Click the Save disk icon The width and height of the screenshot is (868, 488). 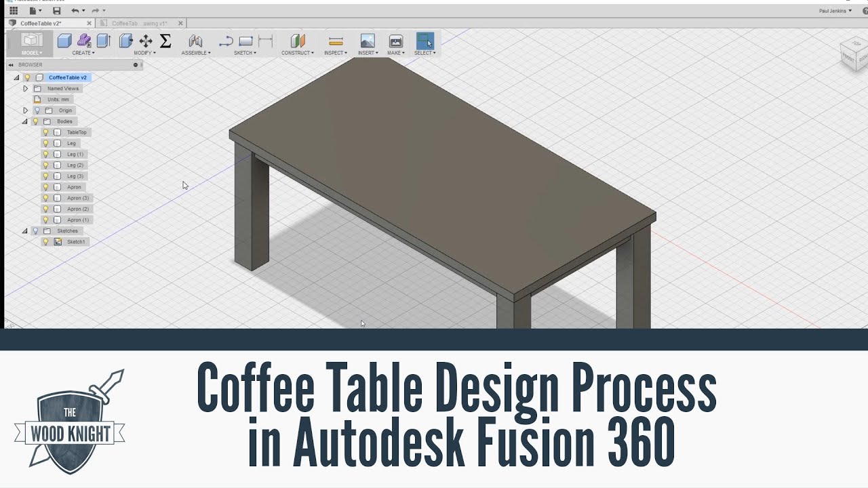tap(57, 11)
